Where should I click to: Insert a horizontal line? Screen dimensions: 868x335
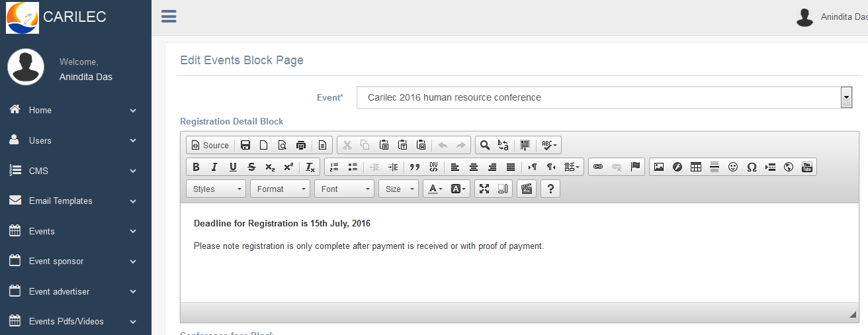(x=715, y=167)
